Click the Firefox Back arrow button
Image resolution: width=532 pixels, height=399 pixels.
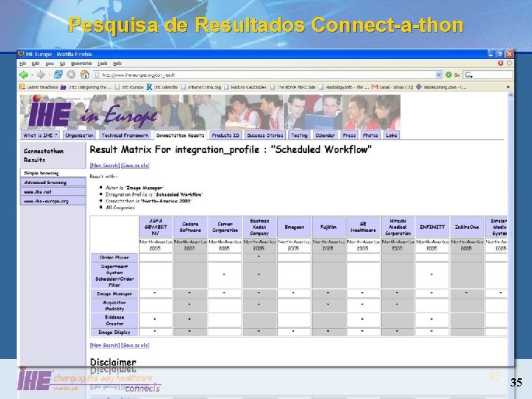(24, 75)
